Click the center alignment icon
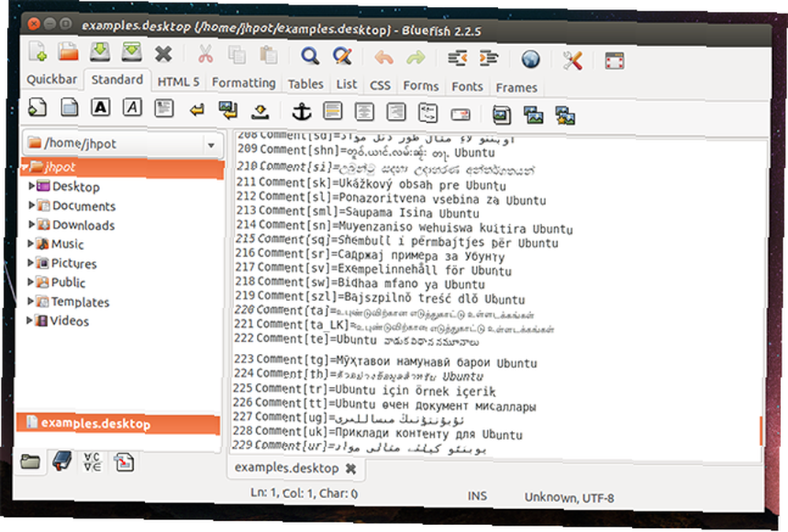The width and height of the screenshot is (788, 532). pyautogui.click(x=364, y=112)
